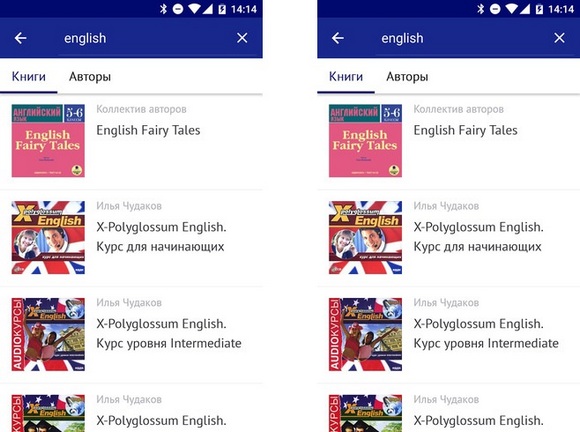Image resolution: width=580 pixels, height=432 pixels.
Task: Tap battery icon in right status bar
Action: [x=539, y=9]
